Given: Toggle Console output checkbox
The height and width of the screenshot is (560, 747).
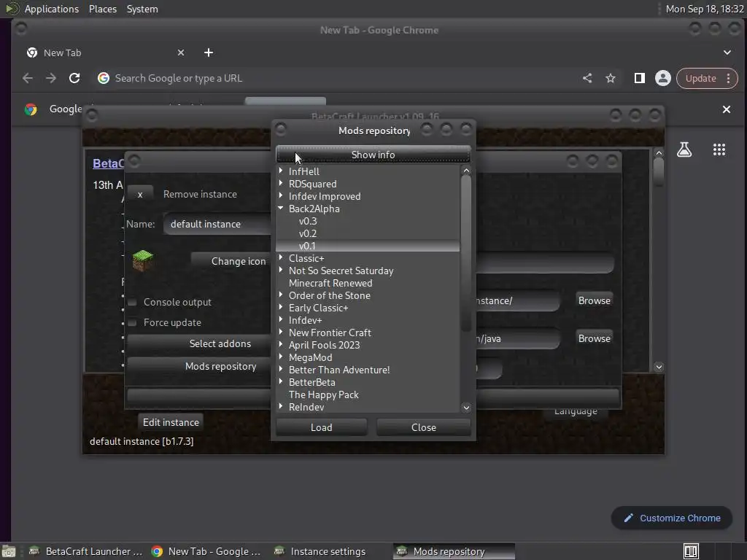Looking at the screenshot, I should [133, 302].
